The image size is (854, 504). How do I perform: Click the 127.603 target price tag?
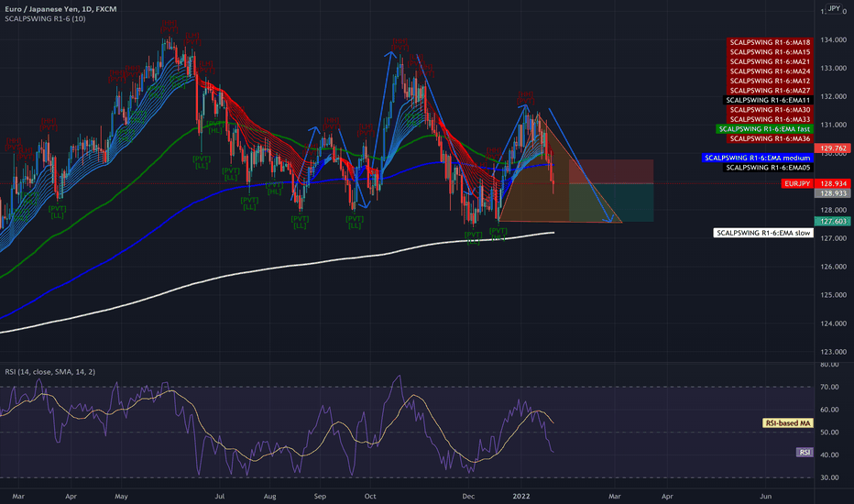pyautogui.click(x=832, y=221)
